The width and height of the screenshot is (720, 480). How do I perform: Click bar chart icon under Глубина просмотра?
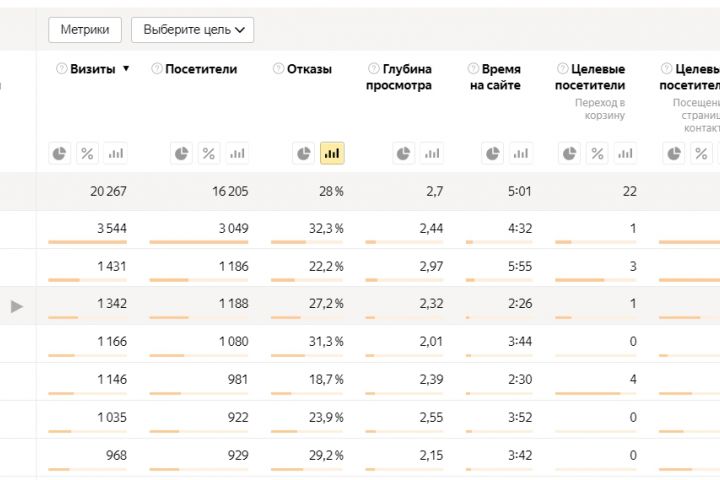(431, 153)
